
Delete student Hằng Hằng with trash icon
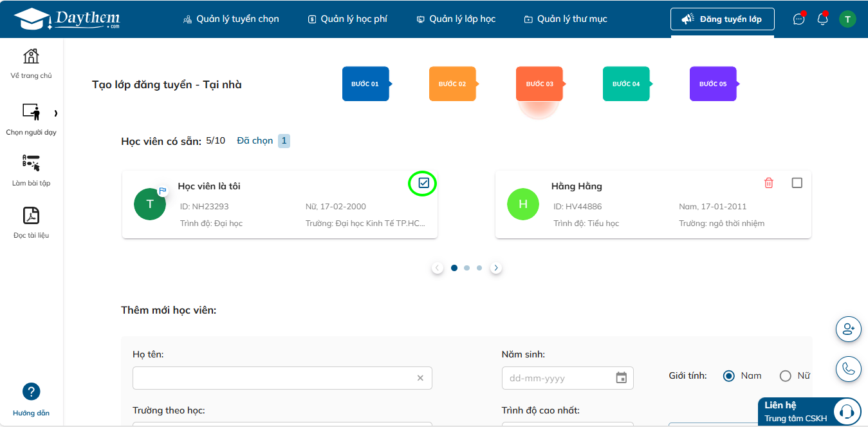click(768, 183)
